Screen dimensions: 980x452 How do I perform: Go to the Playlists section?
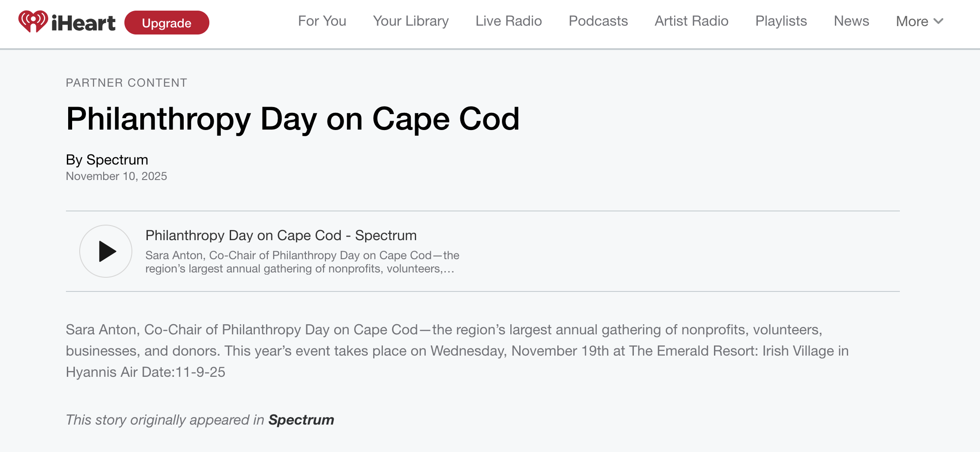click(781, 21)
